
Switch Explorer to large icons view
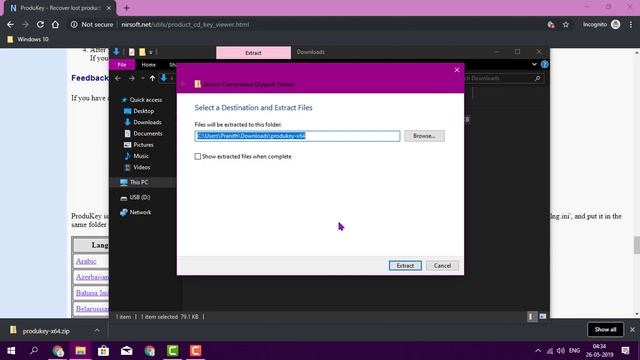(543, 317)
